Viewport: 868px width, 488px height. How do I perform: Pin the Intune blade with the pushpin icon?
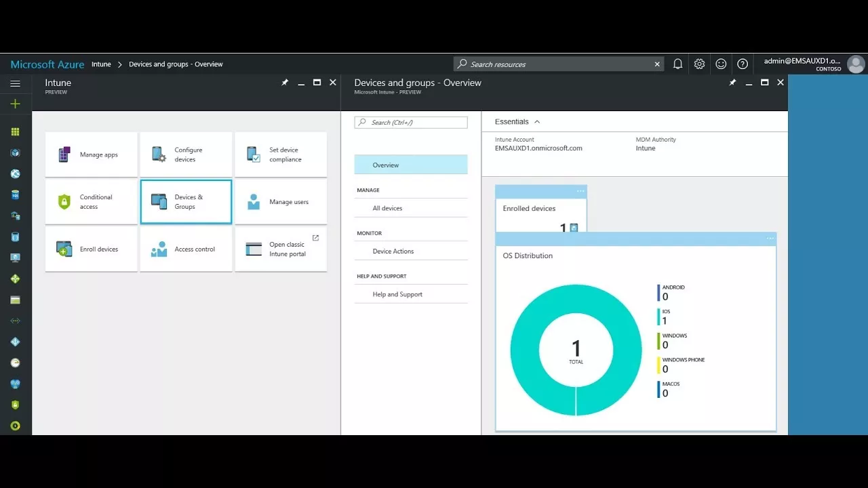pyautogui.click(x=284, y=82)
